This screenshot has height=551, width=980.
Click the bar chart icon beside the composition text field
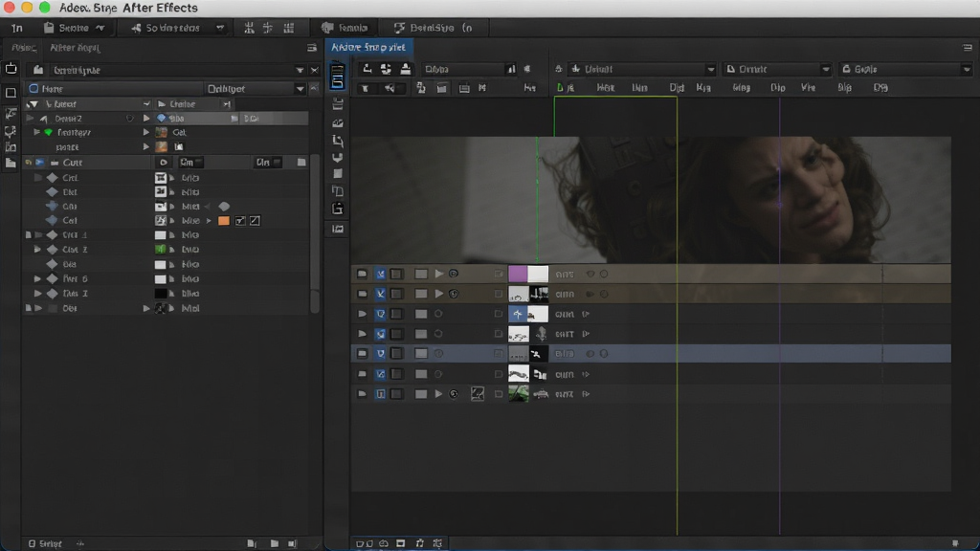tap(512, 69)
